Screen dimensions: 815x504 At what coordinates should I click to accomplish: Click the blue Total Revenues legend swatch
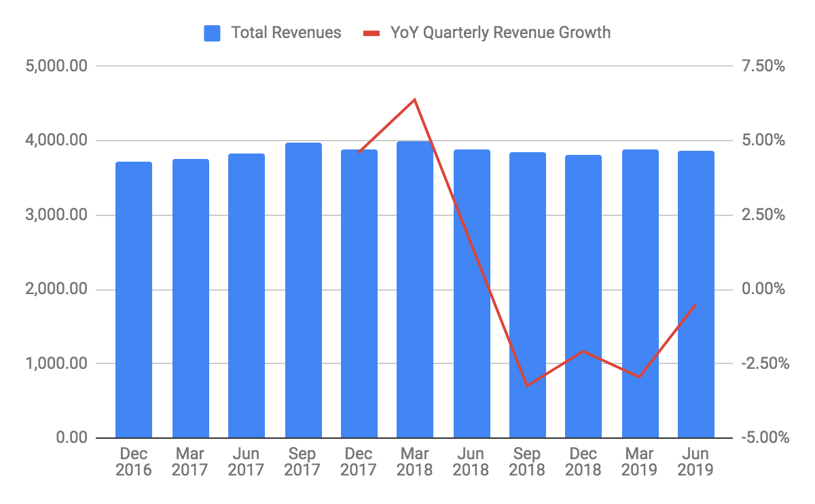(211, 32)
